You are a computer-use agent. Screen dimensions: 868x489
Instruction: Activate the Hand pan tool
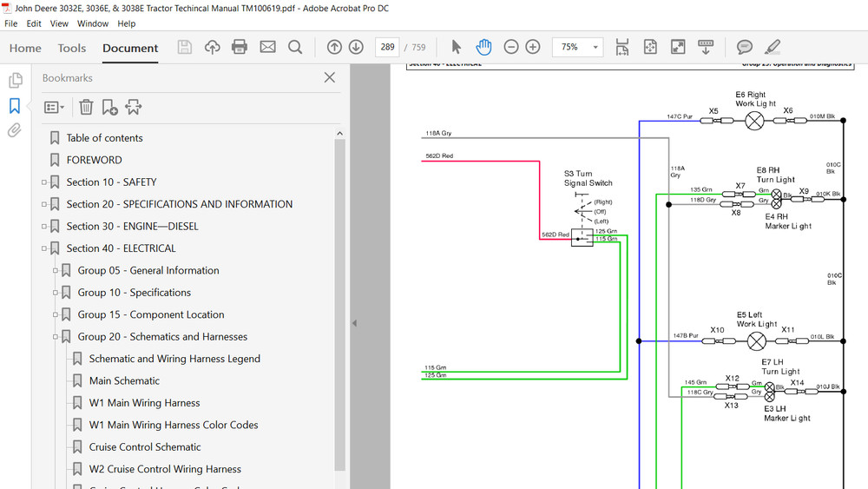point(483,47)
